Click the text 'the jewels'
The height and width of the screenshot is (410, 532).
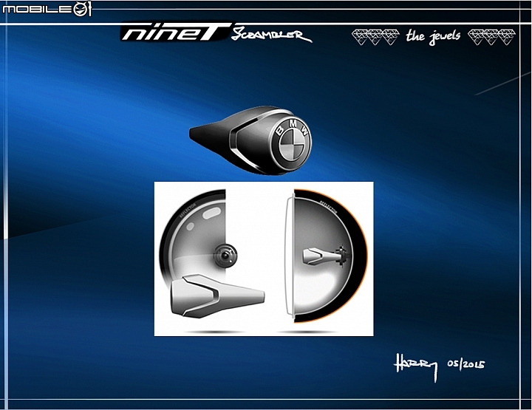(x=433, y=37)
